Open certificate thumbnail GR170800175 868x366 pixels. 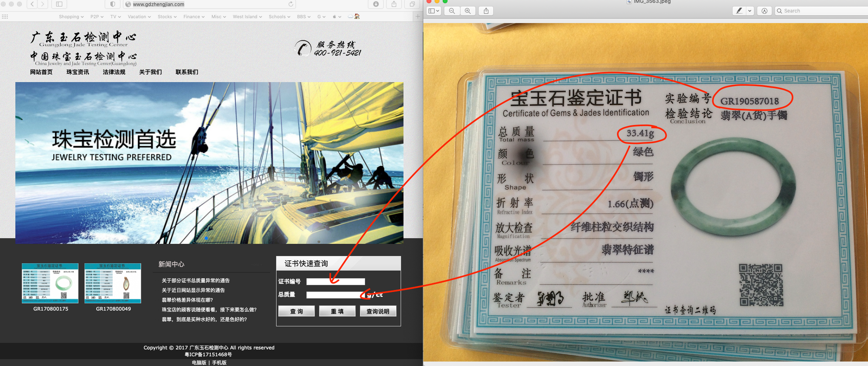(50, 283)
